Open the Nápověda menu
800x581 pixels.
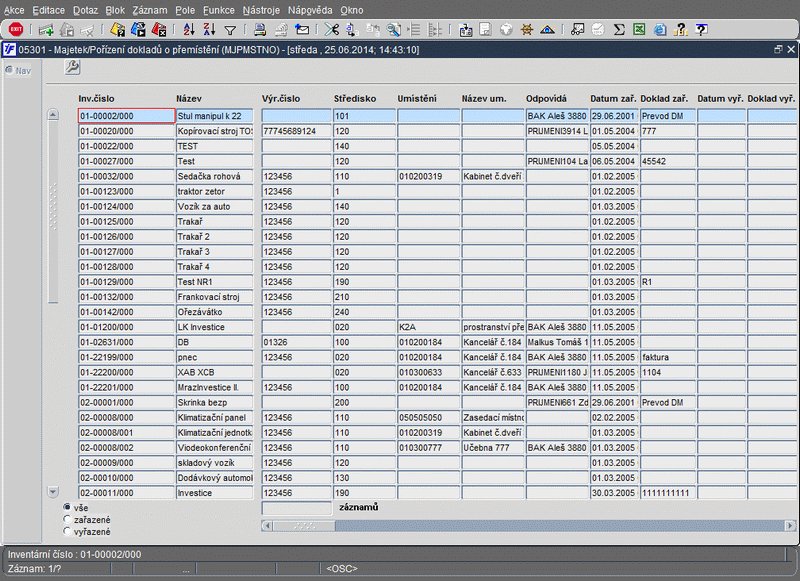coord(310,8)
